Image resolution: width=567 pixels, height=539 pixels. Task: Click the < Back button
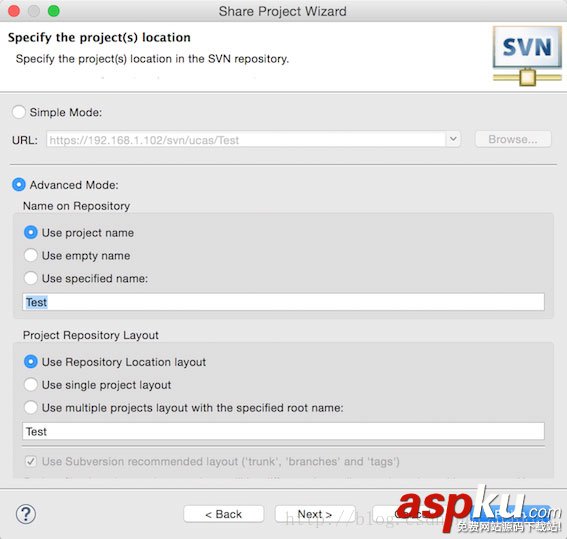coord(223,514)
